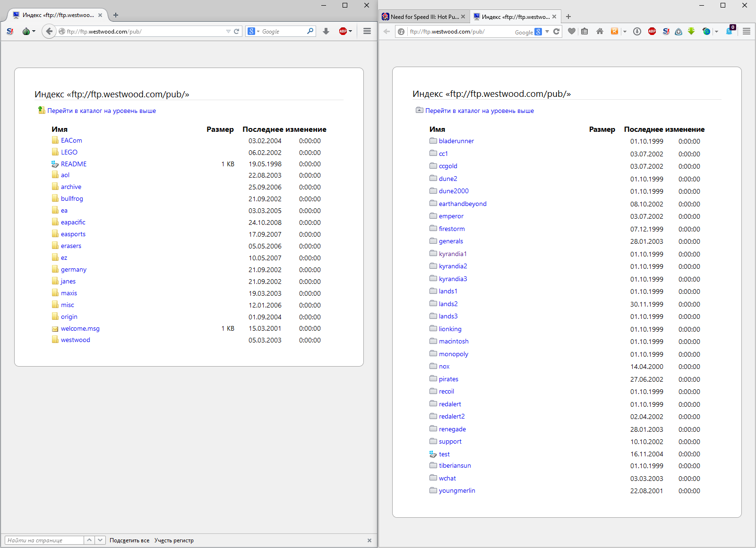Open the README file link
Image resolution: width=756 pixels, height=548 pixels.
click(x=74, y=164)
